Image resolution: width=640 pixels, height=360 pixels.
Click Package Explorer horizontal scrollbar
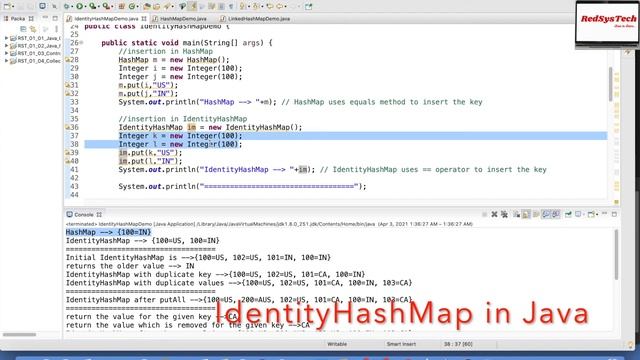19,335
